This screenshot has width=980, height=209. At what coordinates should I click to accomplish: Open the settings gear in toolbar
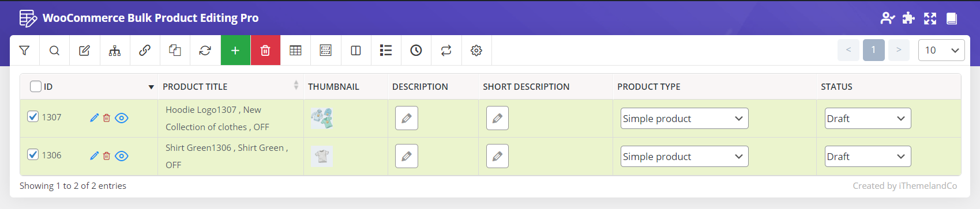coord(476,50)
